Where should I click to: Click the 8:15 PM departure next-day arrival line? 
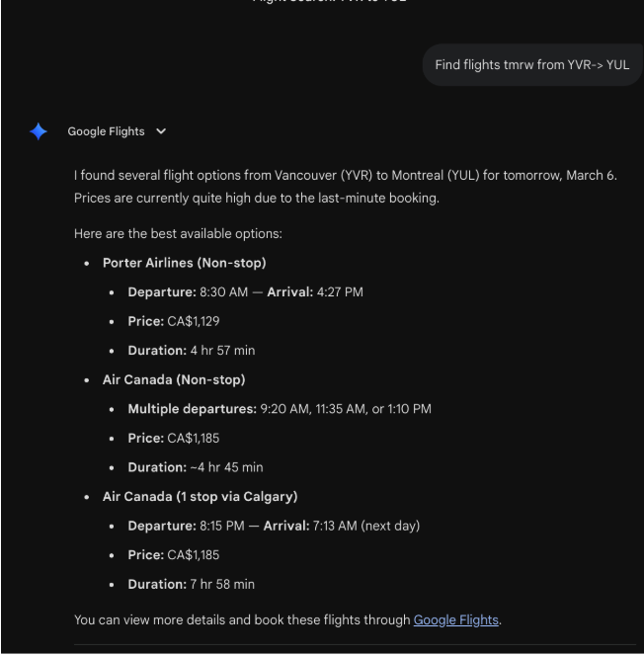274,526
